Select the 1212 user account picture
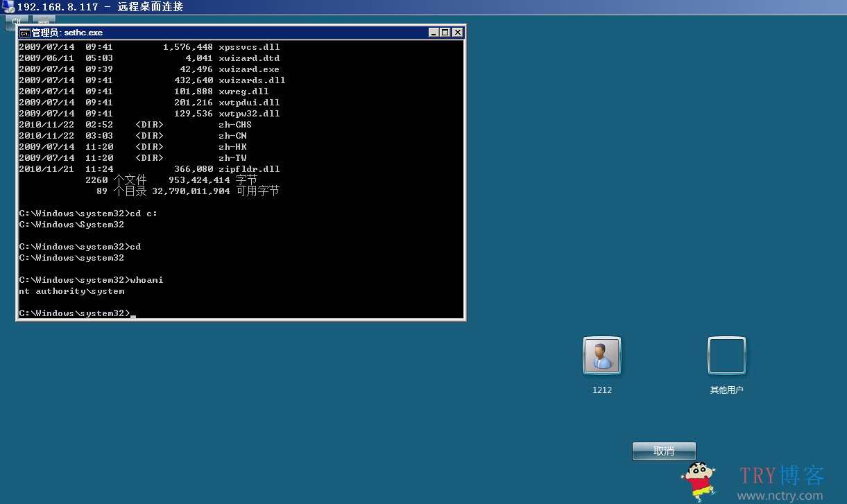 (x=602, y=355)
